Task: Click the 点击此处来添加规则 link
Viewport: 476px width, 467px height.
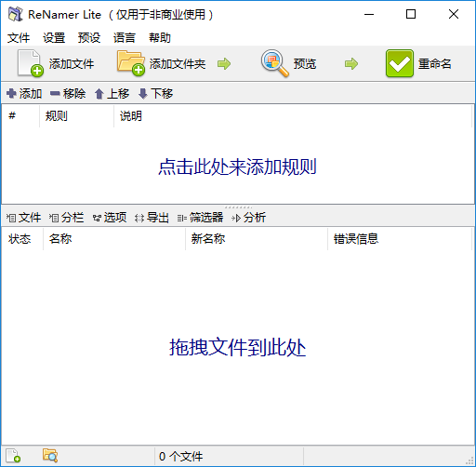Action: tap(237, 167)
